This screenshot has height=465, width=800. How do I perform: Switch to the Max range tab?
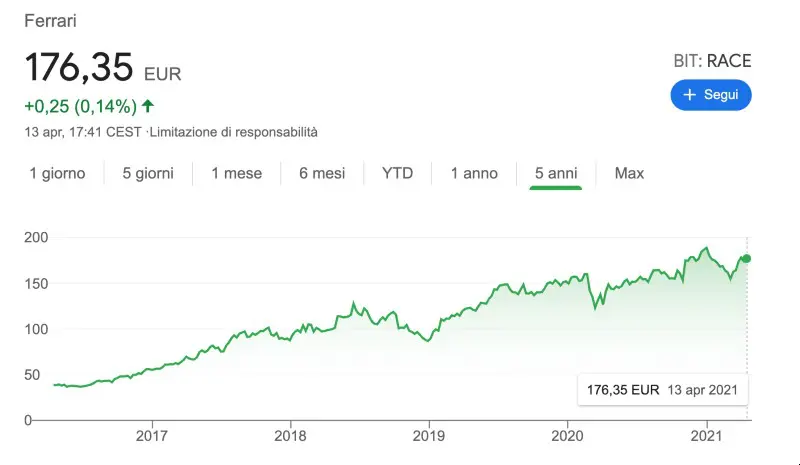[629, 174]
